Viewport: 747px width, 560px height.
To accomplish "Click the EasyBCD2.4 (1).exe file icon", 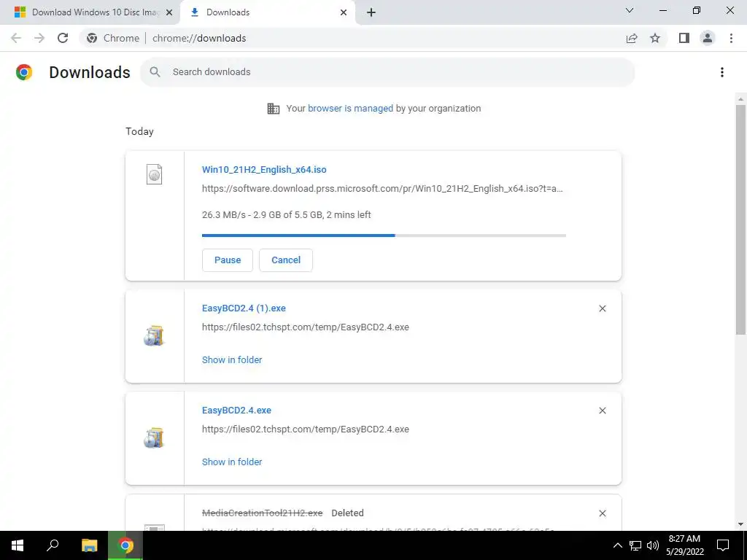I will (x=154, y=335).
